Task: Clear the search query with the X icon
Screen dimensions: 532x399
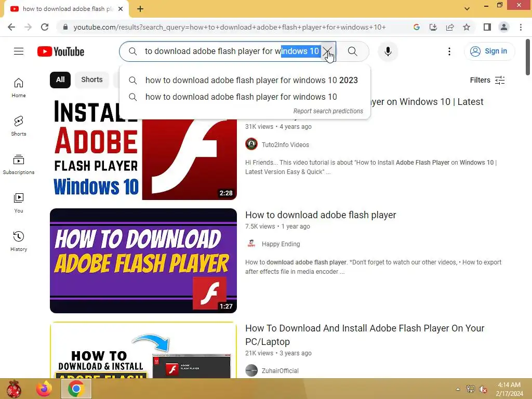Action: pyautogui.click(x=327, y=51)
